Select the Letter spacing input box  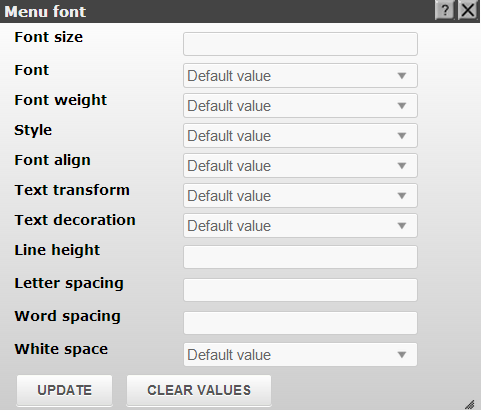(x=300, y=290)
